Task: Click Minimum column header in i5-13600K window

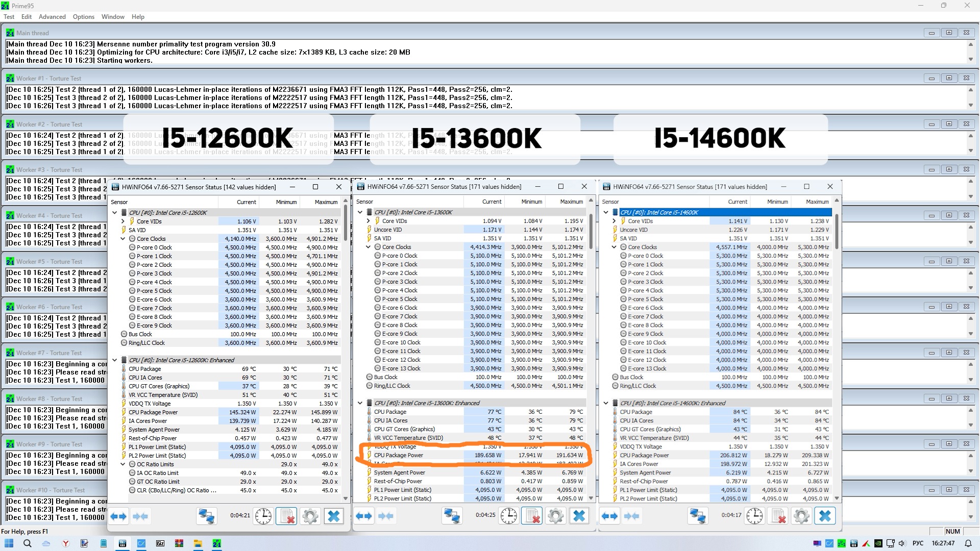Action: click(525, 202)
